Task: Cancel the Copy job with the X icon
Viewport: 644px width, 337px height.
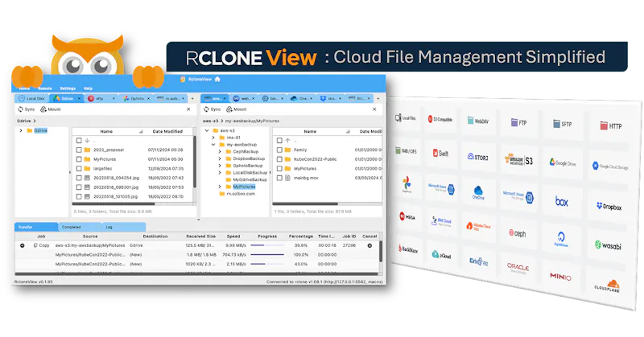Action: 369,245
